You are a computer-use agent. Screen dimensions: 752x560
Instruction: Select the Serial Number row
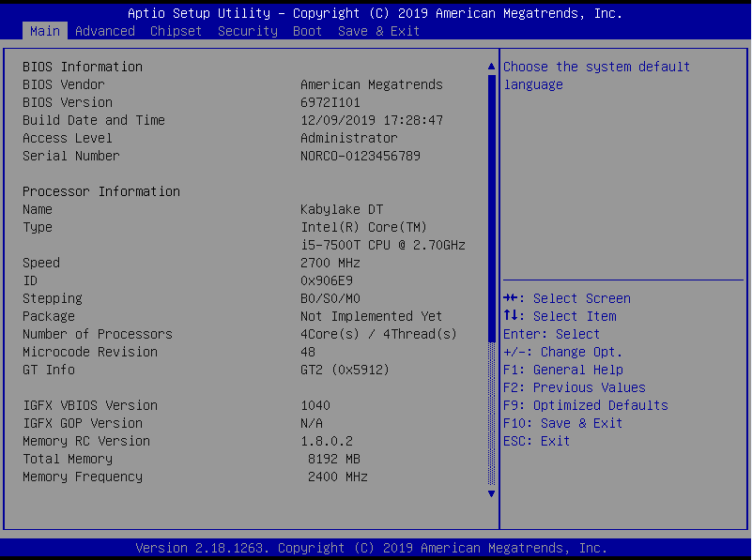71,156
